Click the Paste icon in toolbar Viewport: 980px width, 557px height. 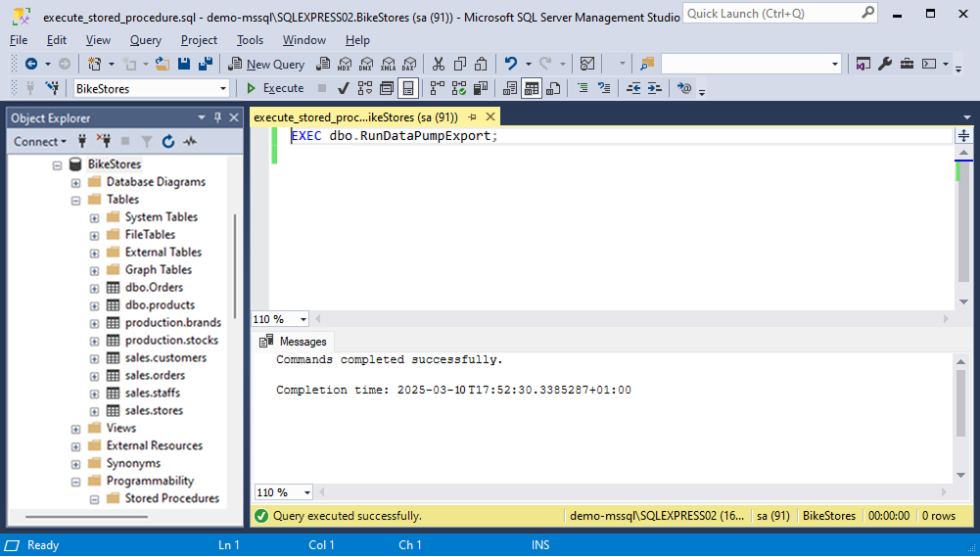(481, 64)
